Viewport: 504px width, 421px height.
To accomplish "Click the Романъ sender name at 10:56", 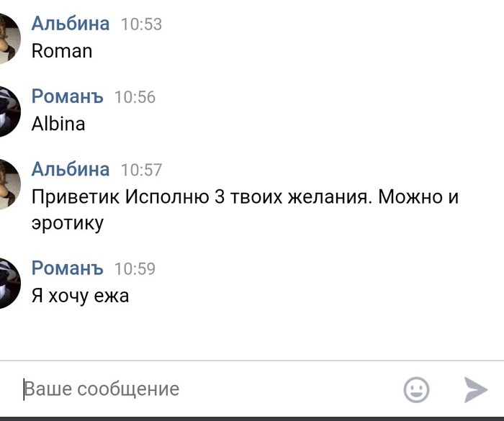I will (68, 97).
